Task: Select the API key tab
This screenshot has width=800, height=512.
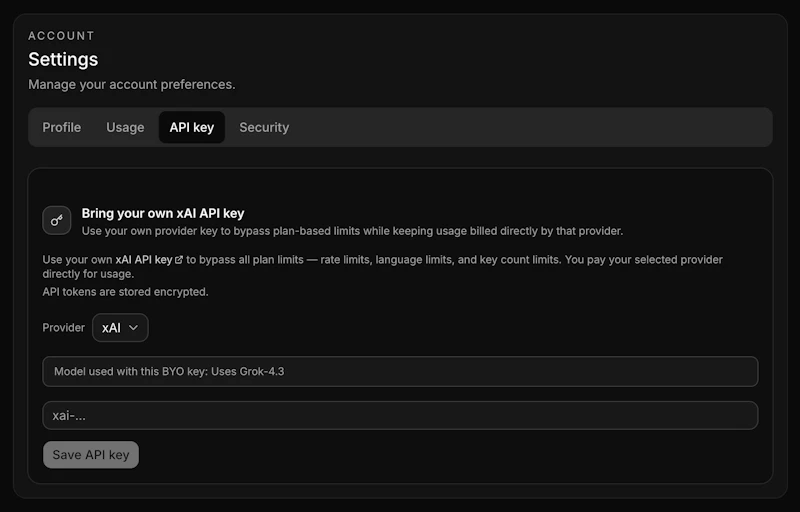Action: 192,127
